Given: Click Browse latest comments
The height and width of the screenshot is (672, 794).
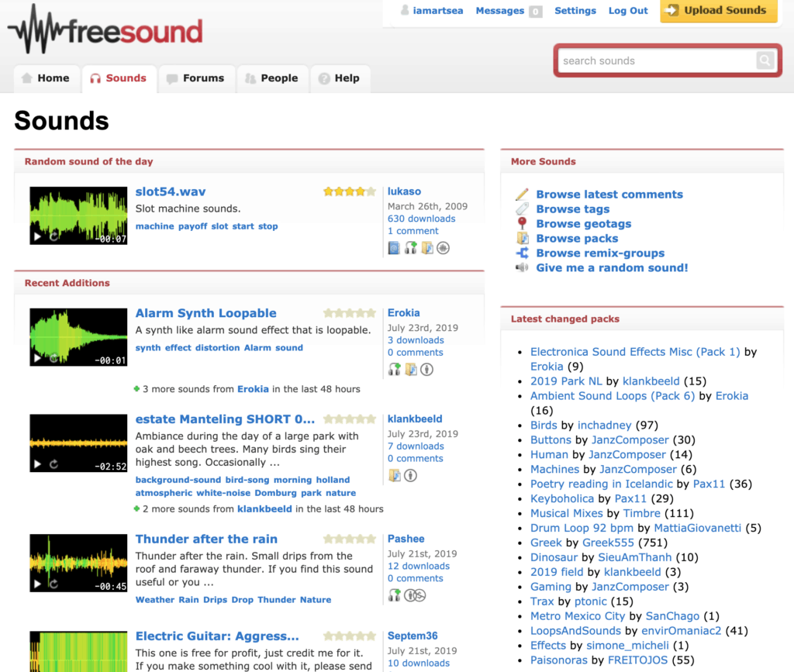Looking at the screenshot, I should tap(609, 195).
